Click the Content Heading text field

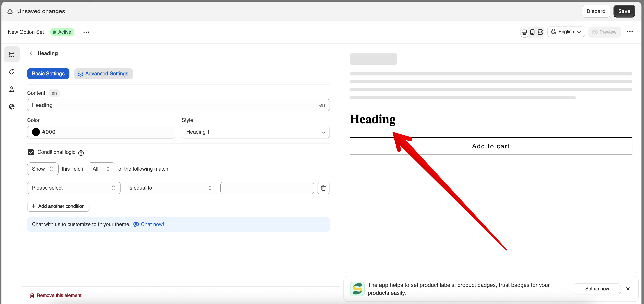tap(172, 105)
